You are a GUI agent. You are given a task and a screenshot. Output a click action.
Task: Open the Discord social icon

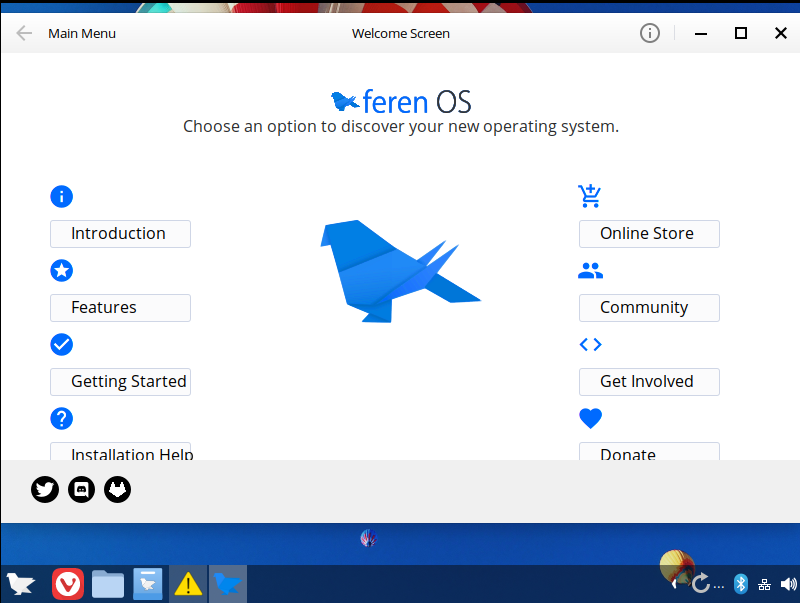[81, 489]
